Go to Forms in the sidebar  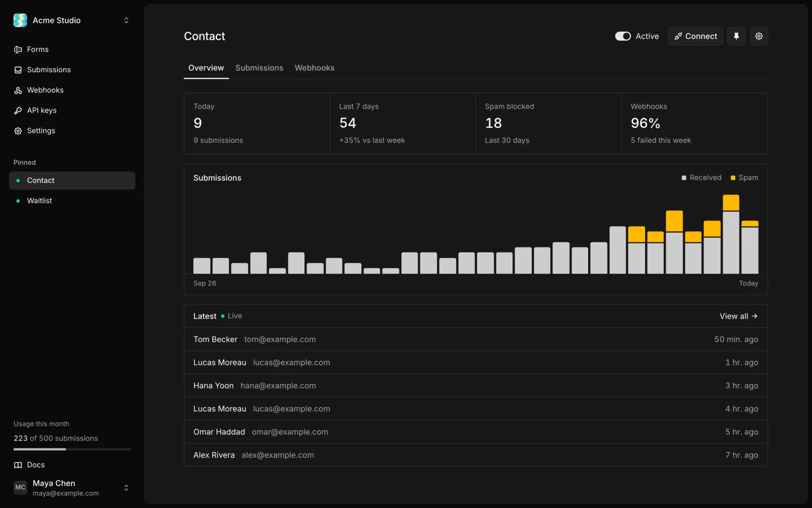coord(72,49)
